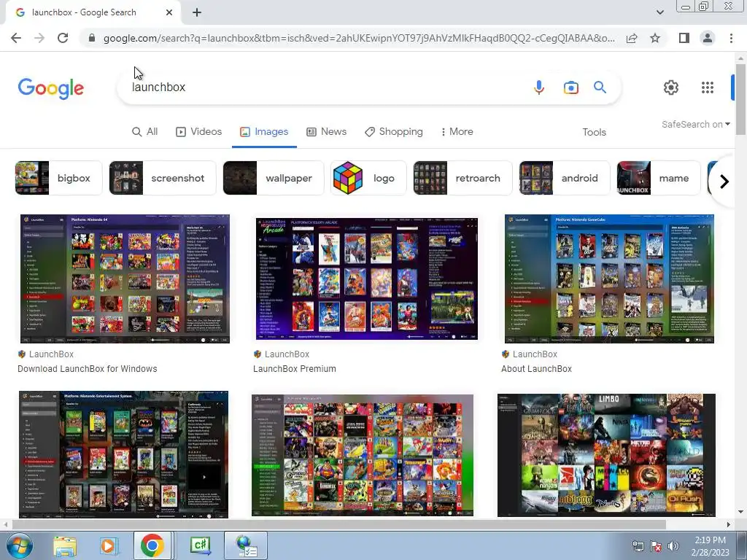Open the LaunchBox Arcade premium thumbnail

point(367,279)
